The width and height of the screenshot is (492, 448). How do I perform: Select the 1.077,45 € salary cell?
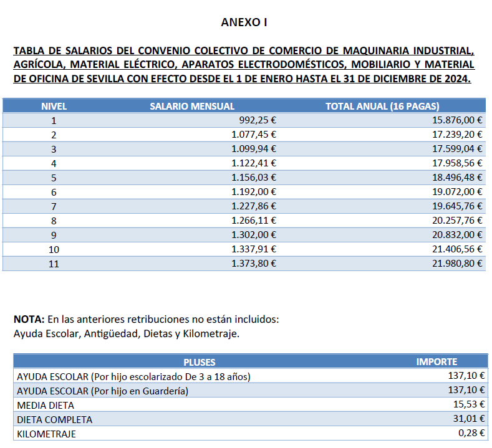(253, 135)
